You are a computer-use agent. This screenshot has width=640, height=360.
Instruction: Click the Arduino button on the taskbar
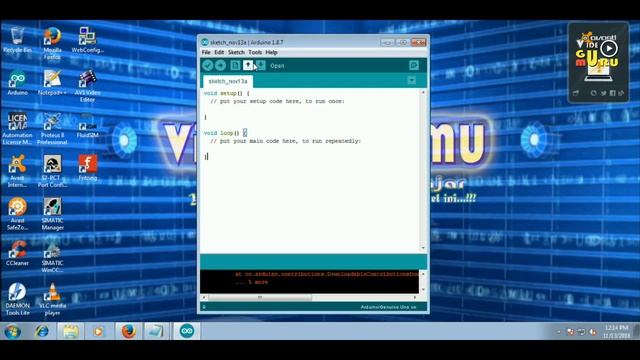(x=187, y=331)
